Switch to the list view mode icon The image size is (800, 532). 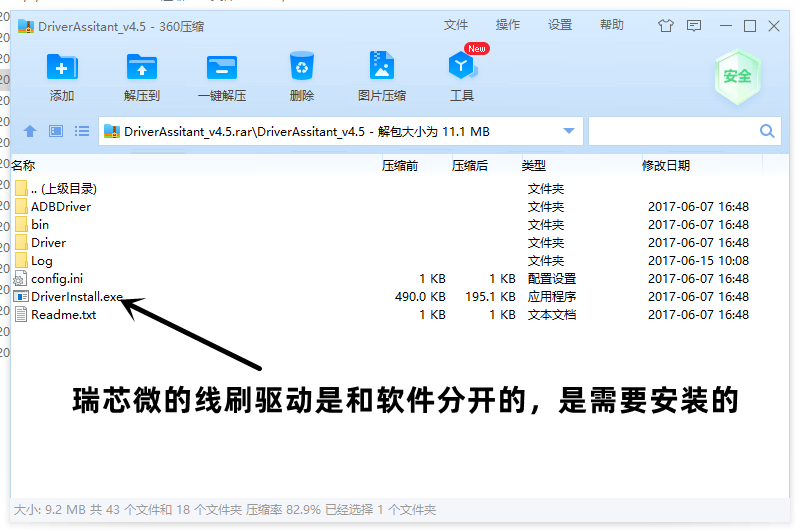82,131
